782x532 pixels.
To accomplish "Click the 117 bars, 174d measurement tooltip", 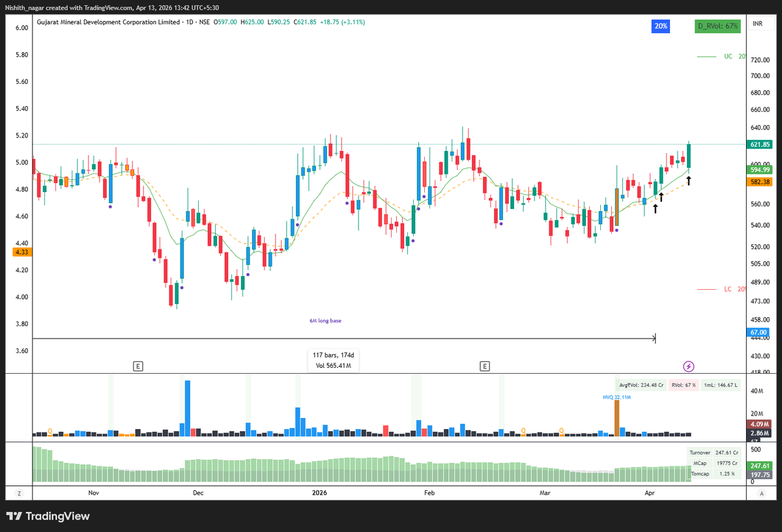I will [x=333, y=356].
